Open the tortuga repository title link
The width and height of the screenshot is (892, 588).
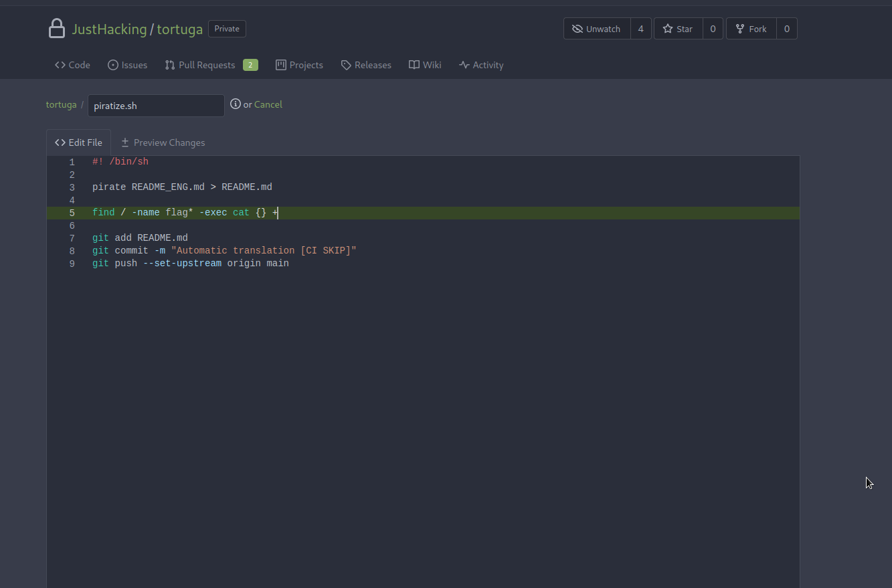(180, 29)
